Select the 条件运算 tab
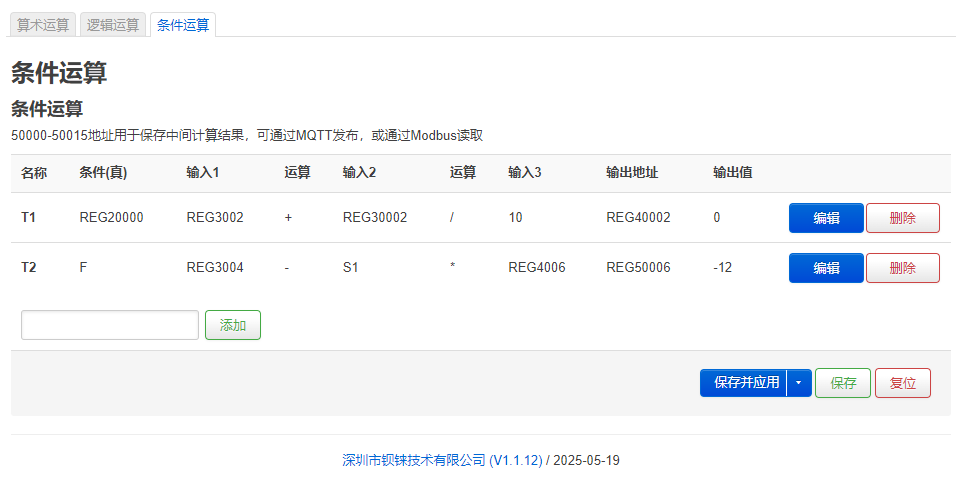The width and height of the screenshot is (964, 480). tap(183, 25)
